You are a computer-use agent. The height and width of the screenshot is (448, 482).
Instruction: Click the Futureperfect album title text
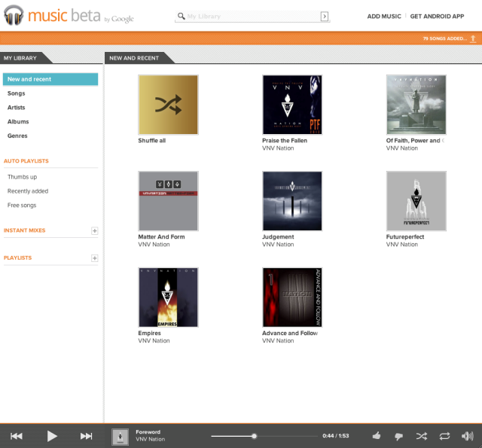(x=405, y=237)
